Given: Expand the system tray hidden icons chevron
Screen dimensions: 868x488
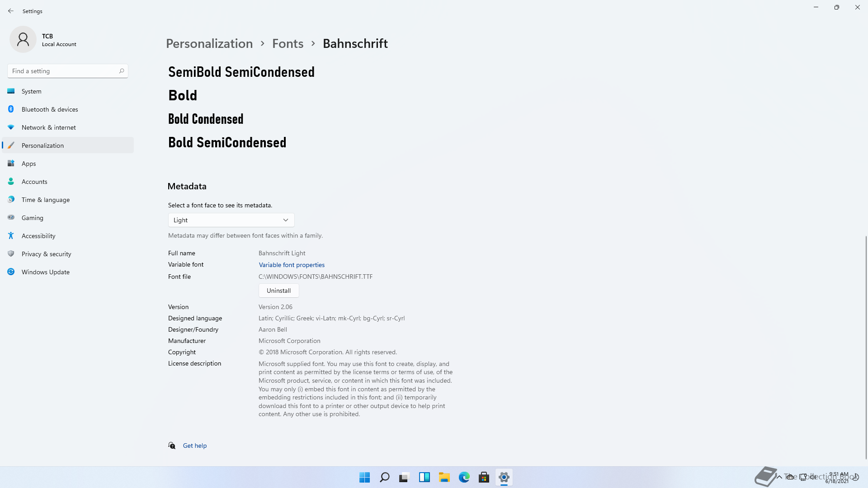Looking at the screenshot, I should point(779,477).
